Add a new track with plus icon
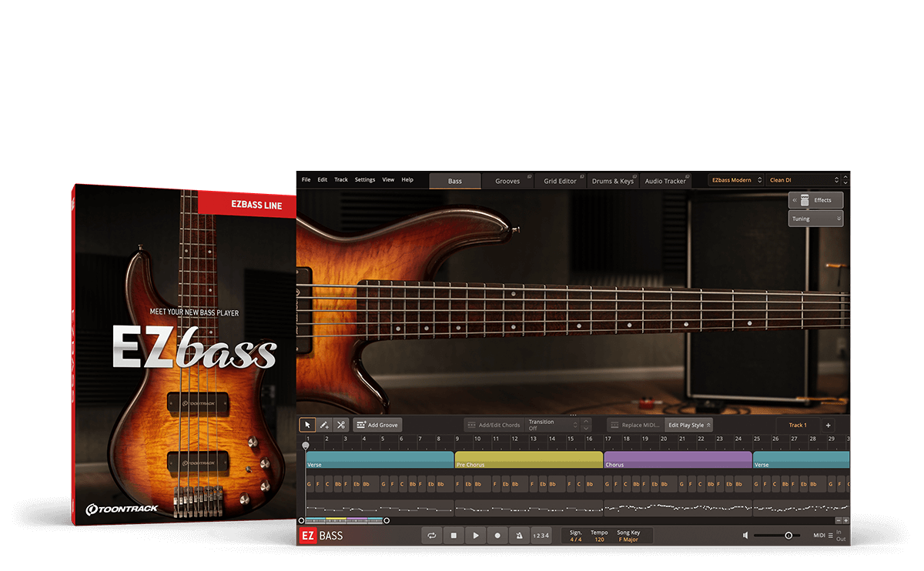924x571 pixels. [829, 425]
